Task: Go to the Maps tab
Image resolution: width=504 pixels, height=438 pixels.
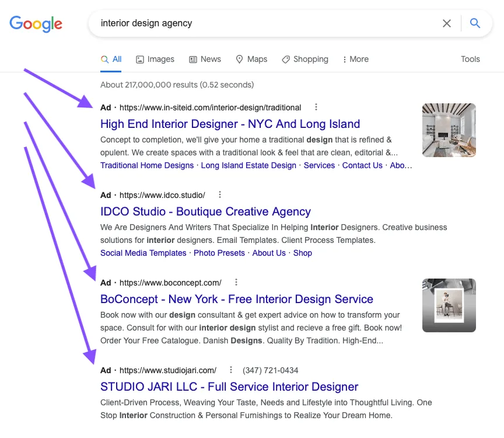Action: (x=251, y=59)
